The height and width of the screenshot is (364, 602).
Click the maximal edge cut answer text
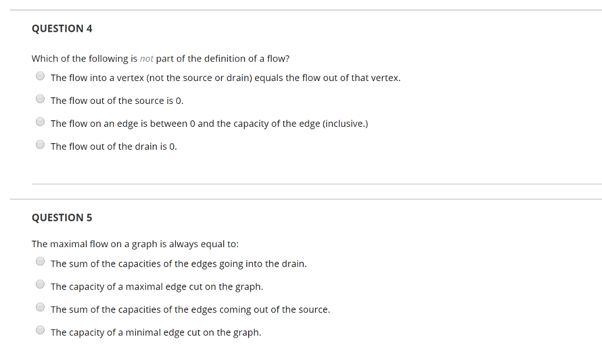tap(156, 287)
